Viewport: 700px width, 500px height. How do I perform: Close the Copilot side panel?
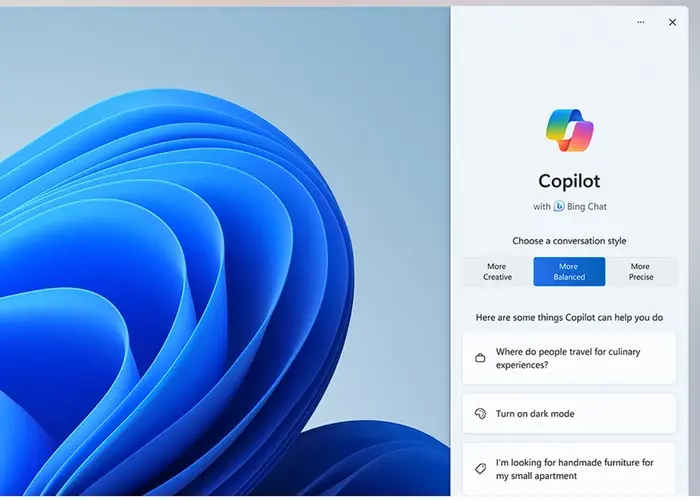[672, 22]
